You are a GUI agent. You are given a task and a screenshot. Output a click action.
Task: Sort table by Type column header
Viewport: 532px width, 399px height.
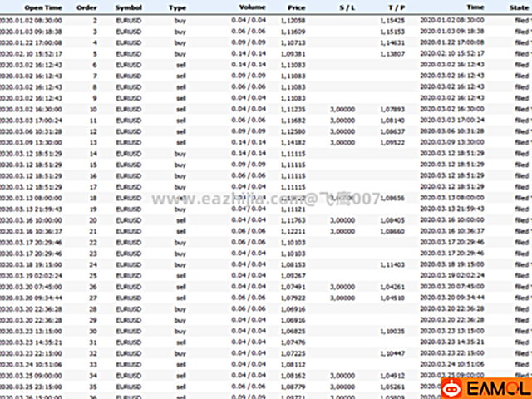coord(177,6)
